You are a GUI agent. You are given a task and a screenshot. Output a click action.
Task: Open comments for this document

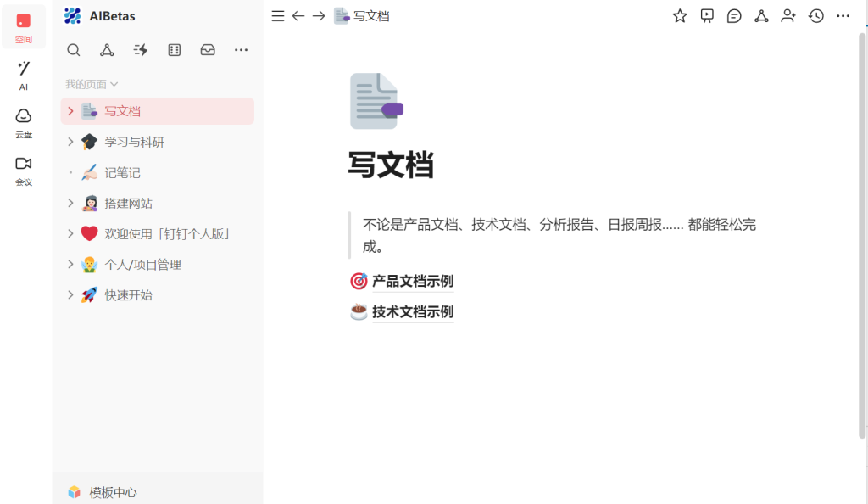tap(734, 15)
